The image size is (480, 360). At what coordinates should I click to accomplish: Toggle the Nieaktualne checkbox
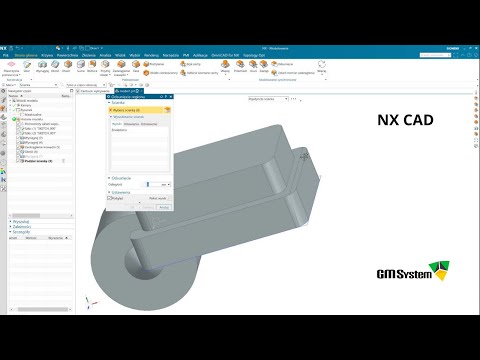click(x=22, y=114)
